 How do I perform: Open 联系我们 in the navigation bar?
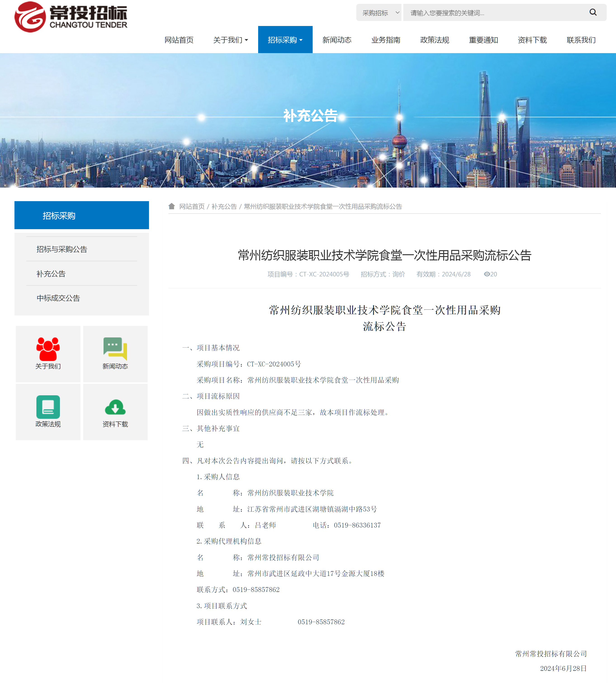click(x=581, y=40)
